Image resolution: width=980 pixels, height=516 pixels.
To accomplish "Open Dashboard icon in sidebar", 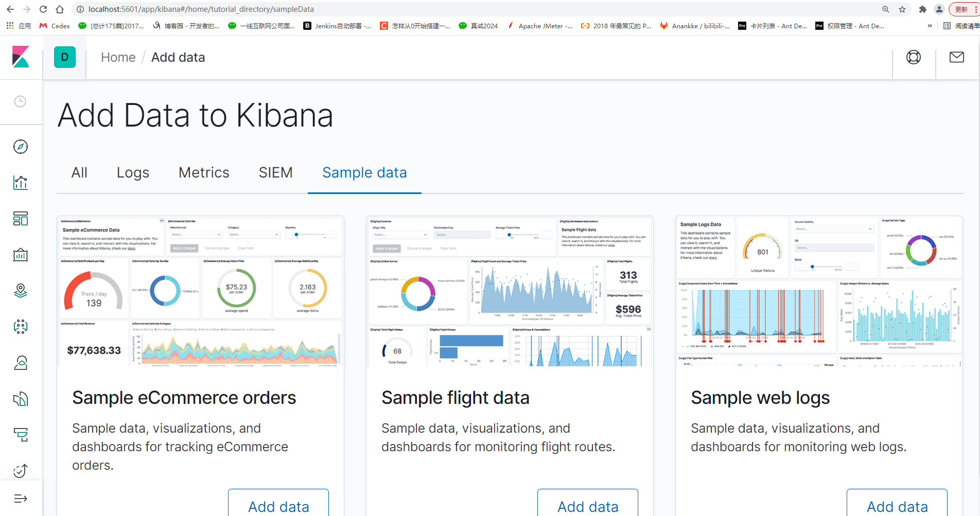I will click(21, 219).
